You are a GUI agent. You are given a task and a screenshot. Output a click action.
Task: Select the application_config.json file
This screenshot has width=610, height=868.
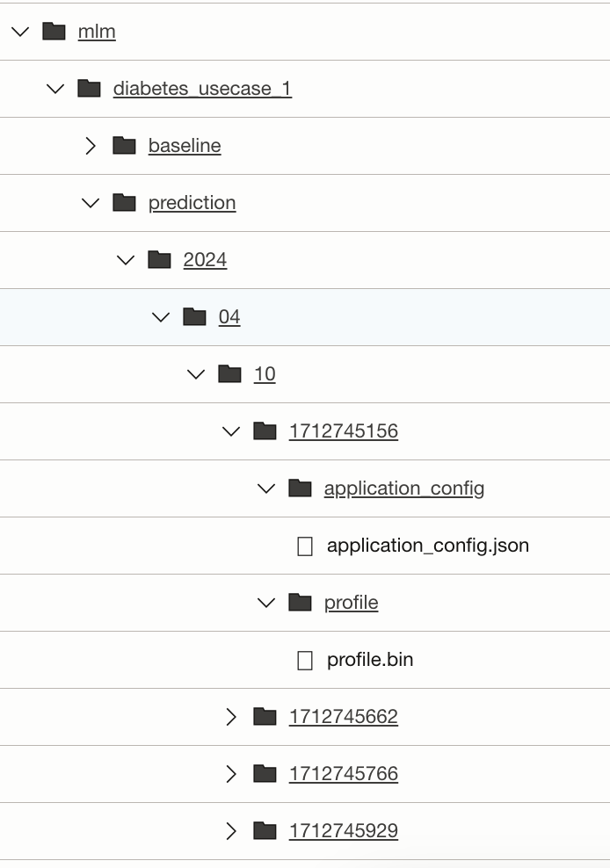(426, 546)
